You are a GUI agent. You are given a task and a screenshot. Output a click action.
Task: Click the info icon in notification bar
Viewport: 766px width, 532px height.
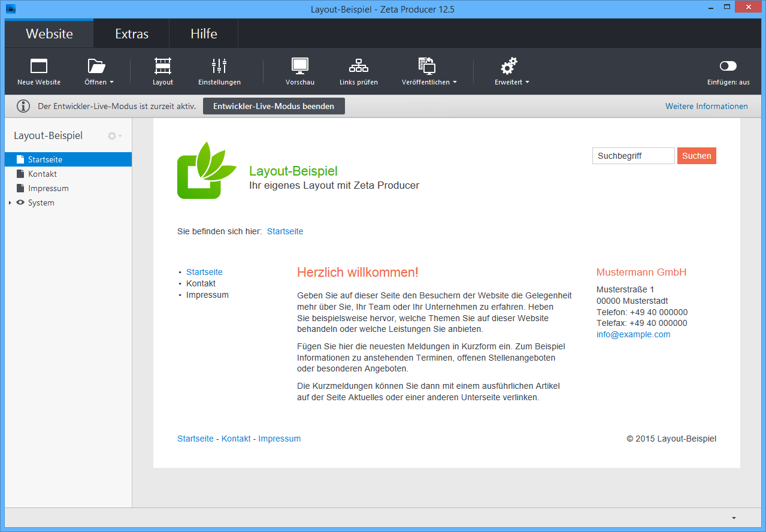(23, 107)
